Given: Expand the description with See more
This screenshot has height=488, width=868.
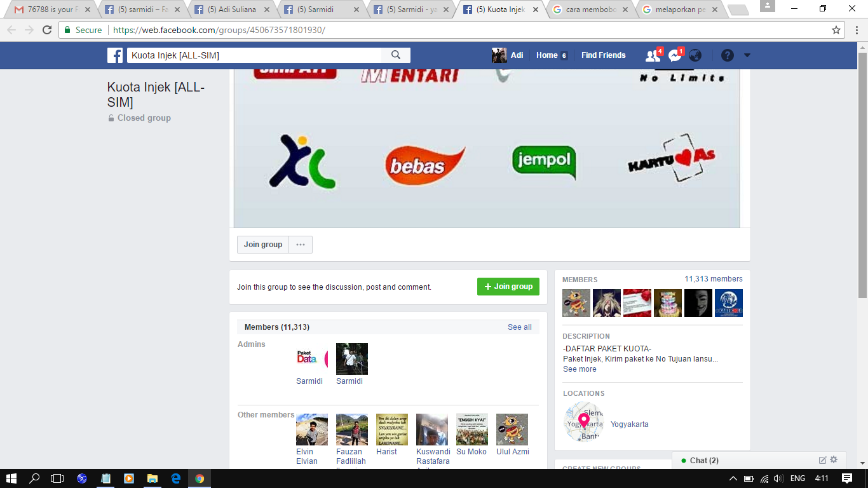Looking at the screenshot, I should [x=580, y=369].
